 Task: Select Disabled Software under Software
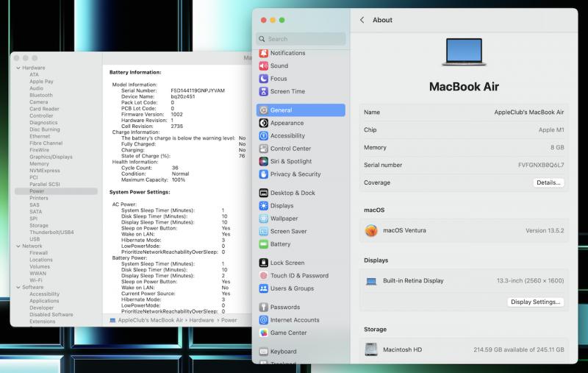51,314
